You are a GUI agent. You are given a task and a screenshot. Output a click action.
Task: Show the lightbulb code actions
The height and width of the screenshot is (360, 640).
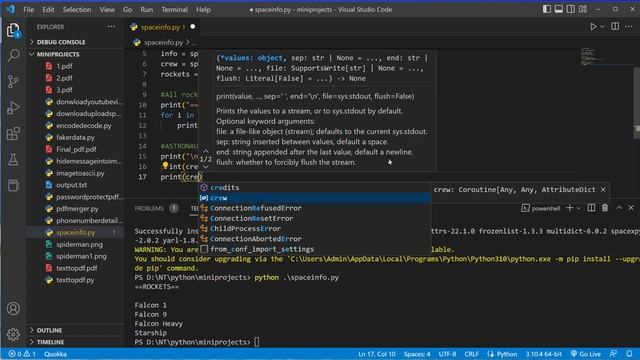coord(164,166)
